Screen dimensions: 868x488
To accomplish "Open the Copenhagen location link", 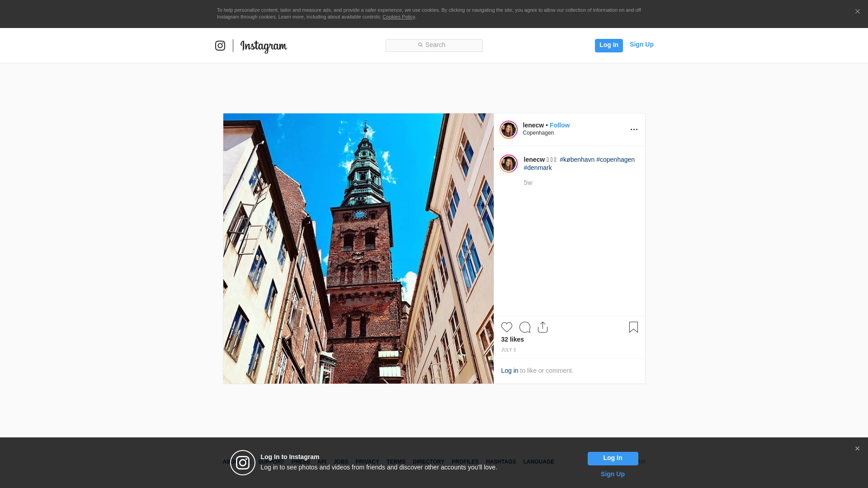I will point(538,133).
